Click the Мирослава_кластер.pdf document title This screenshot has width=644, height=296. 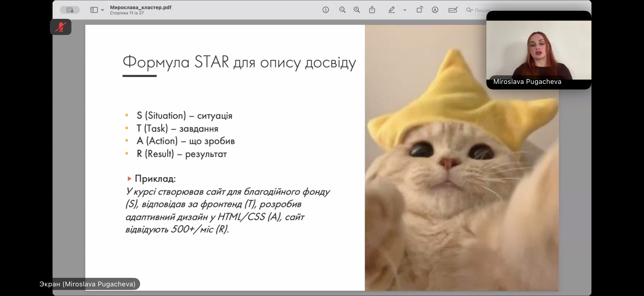[x=141, y=7]
